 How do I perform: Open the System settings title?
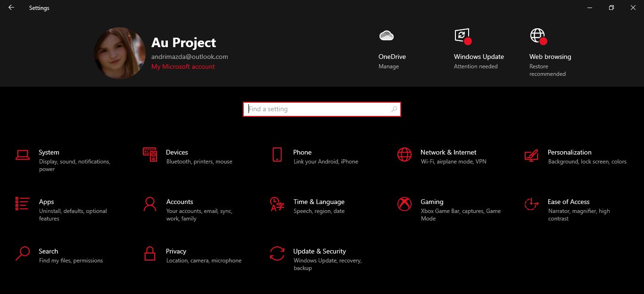pos(49,153)
